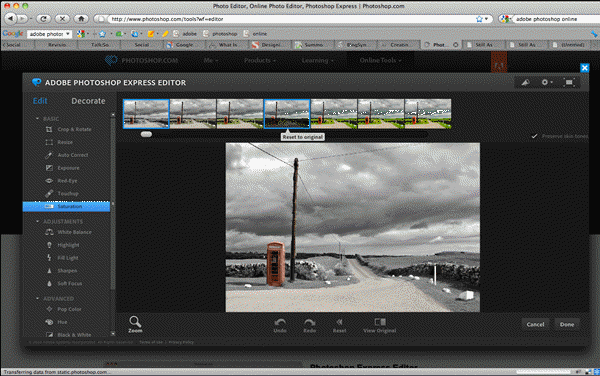Open the Learning dropdown menu
The height and width of the screenshot is (376, 600).
click(x=318, y=60)
